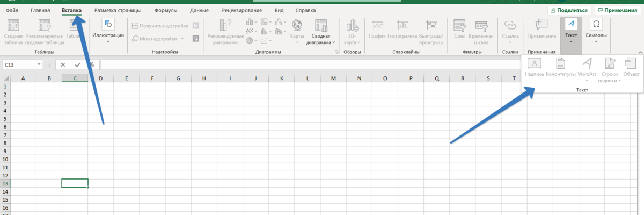Expand the arrow beside Мои надстройки
Screen dimensions: 644x215
[x=182, y=39]
